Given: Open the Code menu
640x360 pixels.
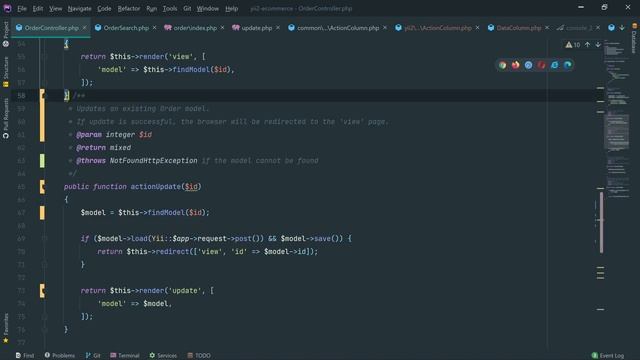Looking at the screenshot, I should pos(104,9).
